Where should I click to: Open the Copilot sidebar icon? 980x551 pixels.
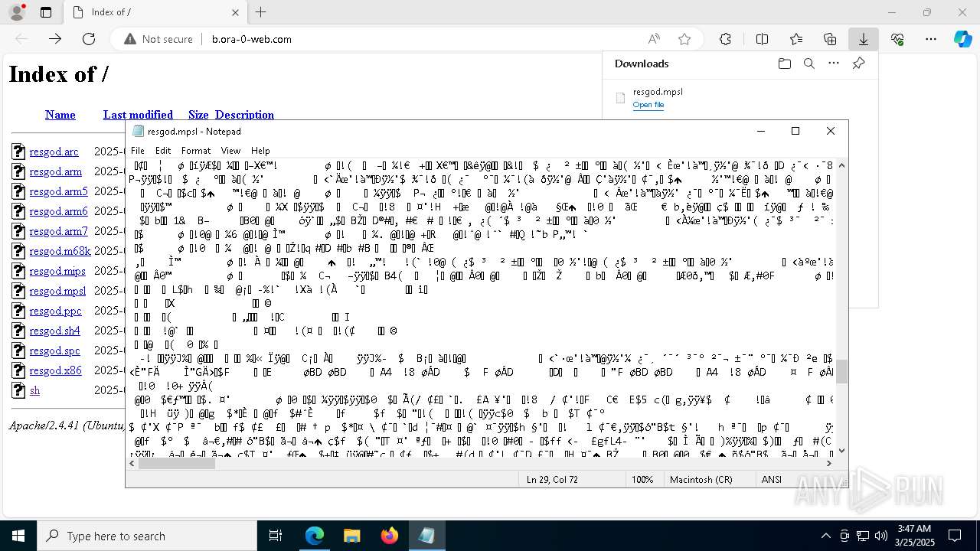(x=962, y=39)
